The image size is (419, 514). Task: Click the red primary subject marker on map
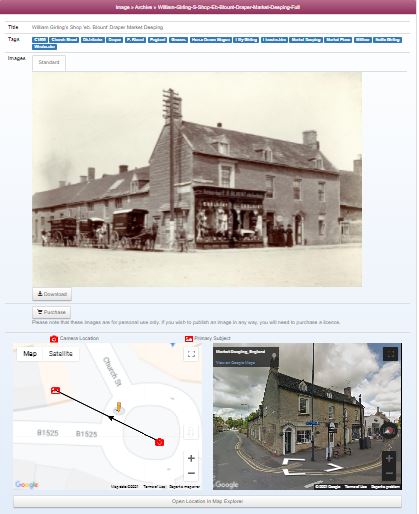[x=56, y=390]
